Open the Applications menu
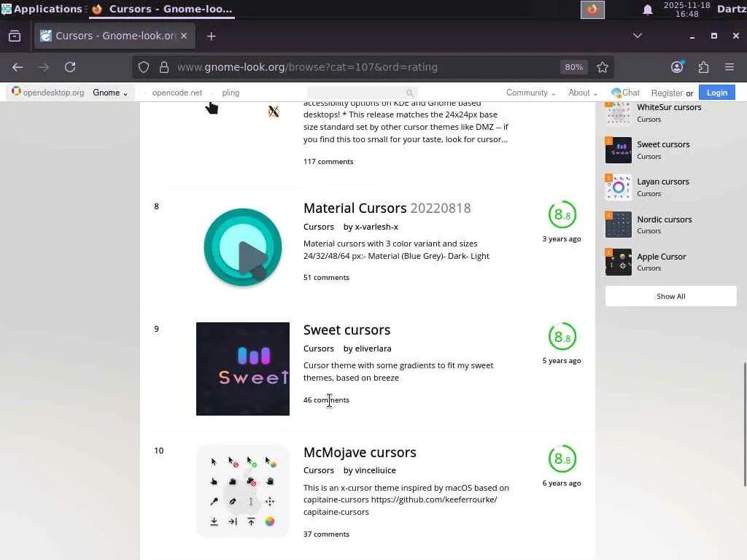The image size is (747, 560). click(x=42, y=9)
